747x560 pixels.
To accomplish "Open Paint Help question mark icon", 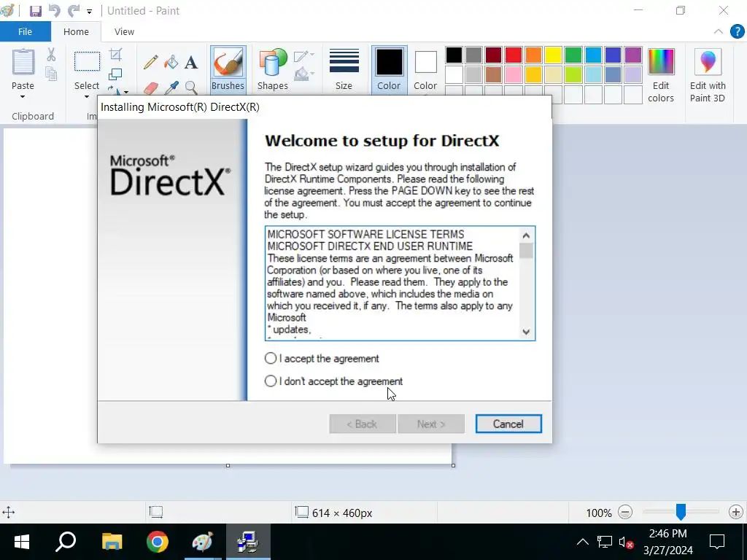I will pyautogui.click(x=737, y=32).
